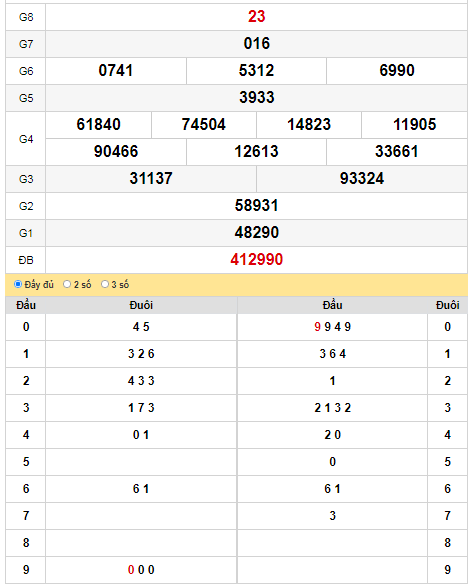Click the head digits "2 0" cell
Screen dimensions: 470x585
coord(332,435)
